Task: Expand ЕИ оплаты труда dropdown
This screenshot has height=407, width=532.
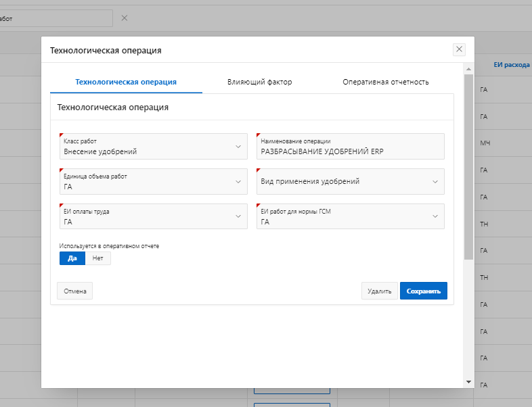Action: (x=238, y=216)
